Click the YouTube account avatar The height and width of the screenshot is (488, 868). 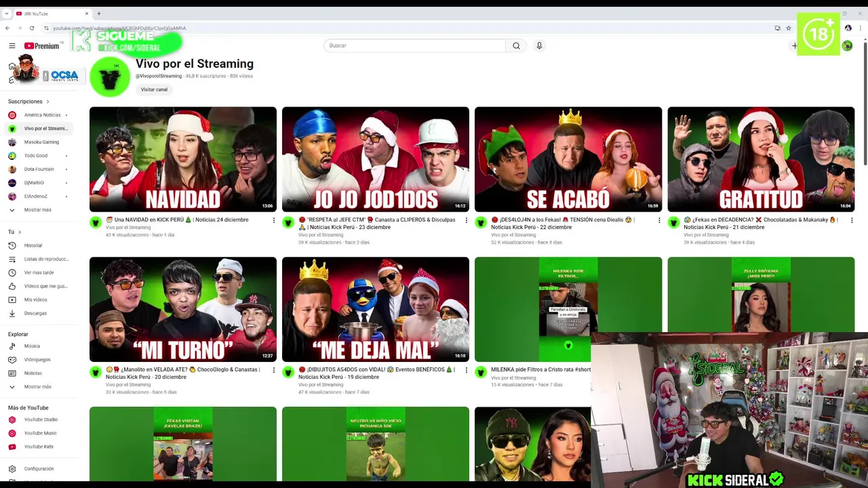847,45
